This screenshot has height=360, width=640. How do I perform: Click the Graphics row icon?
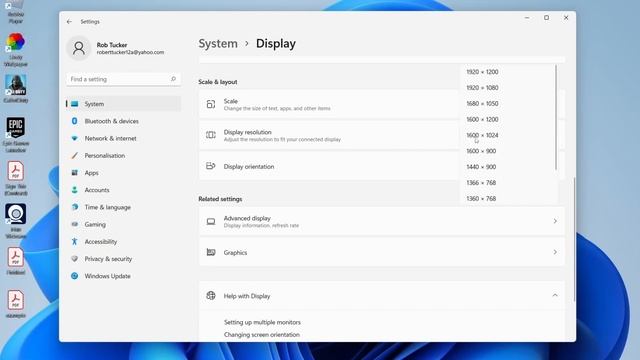[x=211, y=252]
